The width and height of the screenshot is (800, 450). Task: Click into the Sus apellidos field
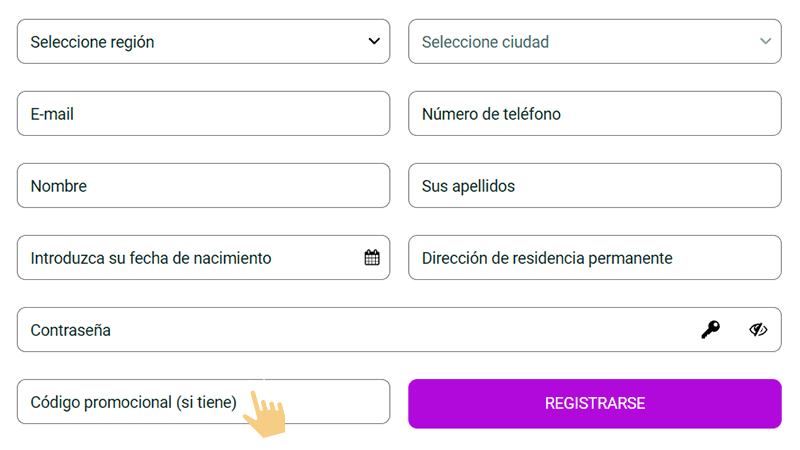pyautogui.click(x=594, y=186)
